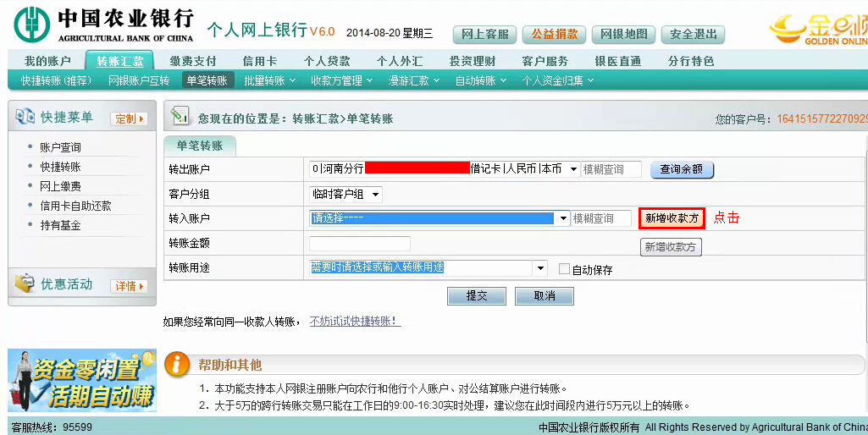Click the 公益捐款 button
868x435 pixels.
pos(555,35)
